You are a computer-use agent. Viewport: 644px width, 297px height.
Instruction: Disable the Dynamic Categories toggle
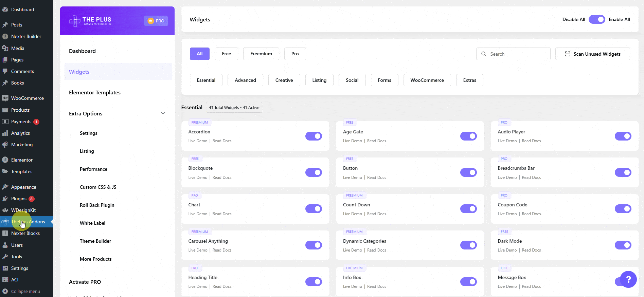pyautogui.click(x=468, y=245)
